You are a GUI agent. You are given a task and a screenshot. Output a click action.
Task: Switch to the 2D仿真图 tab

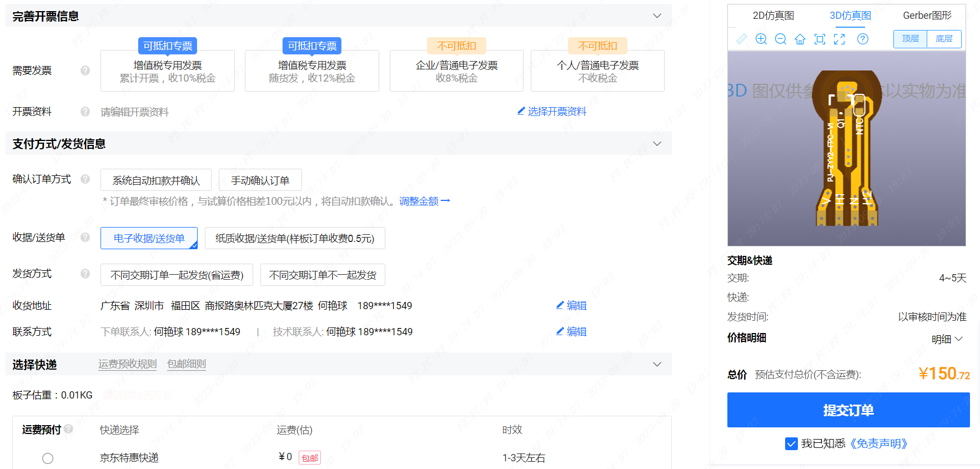pos(773,16)
